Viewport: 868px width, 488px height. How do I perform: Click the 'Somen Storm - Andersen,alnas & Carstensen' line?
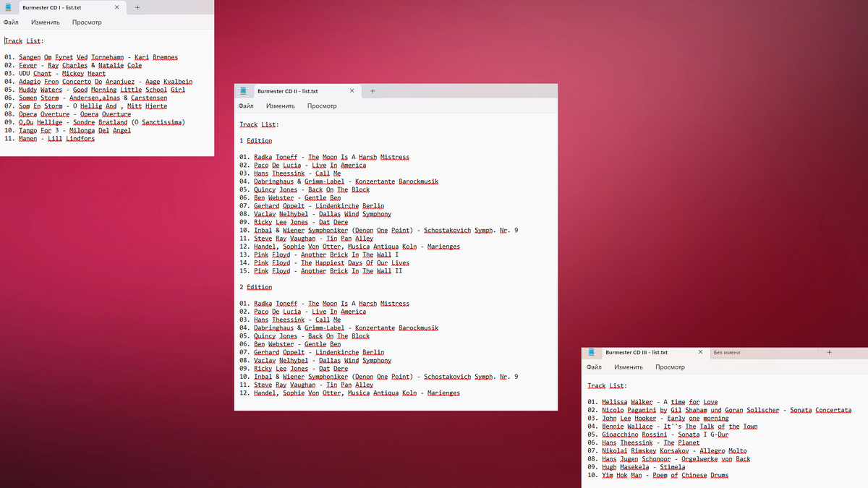85,98
